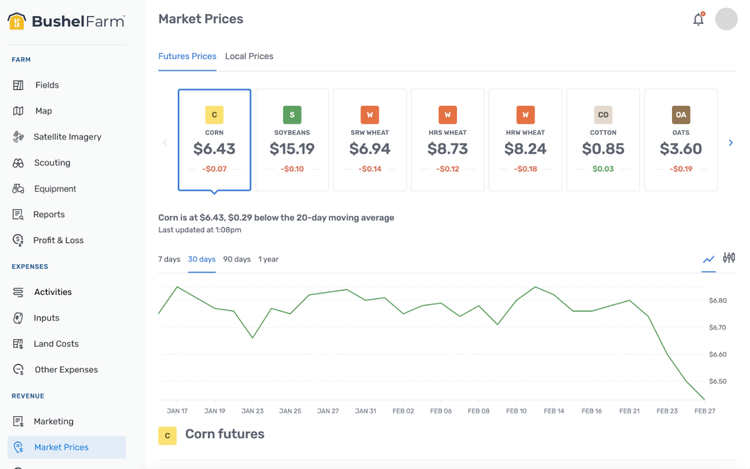Open Land Costs under Expenses

tap(56, 344)
